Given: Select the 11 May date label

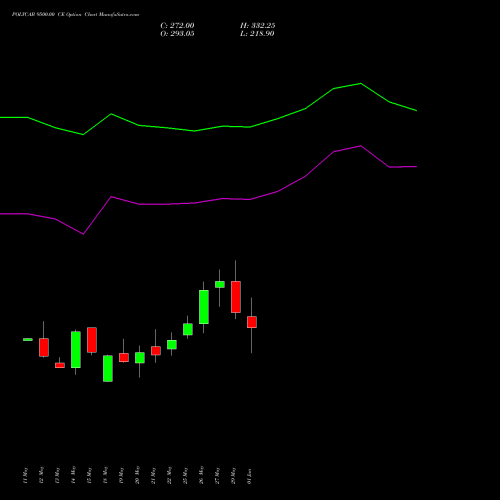Looking at the screenshot, I should click(x=25, y=476).
